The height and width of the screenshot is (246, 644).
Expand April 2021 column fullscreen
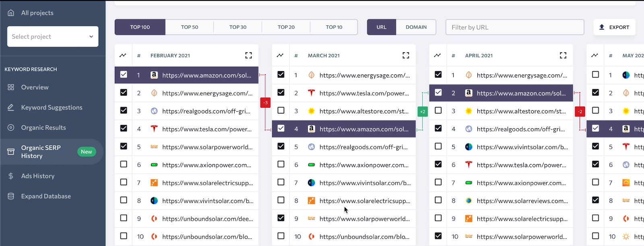pos(563,55)
